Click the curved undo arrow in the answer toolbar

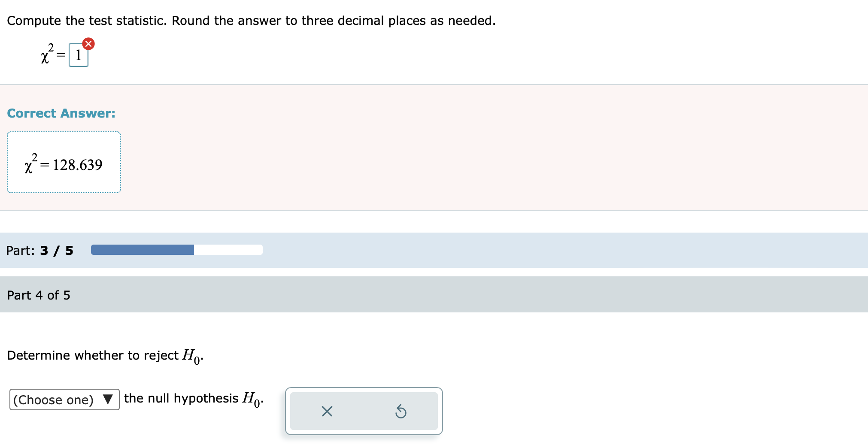[x=400, y=411]
